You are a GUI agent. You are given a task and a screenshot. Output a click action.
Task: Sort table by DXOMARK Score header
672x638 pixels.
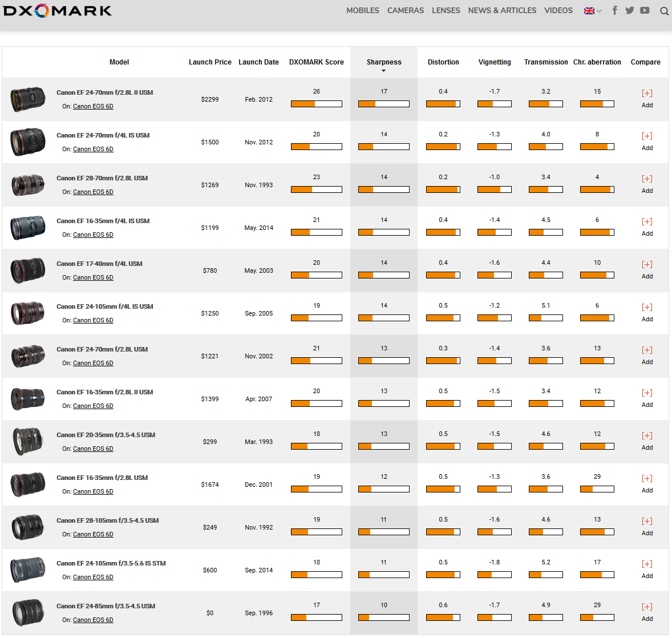(x=316, y=62)
